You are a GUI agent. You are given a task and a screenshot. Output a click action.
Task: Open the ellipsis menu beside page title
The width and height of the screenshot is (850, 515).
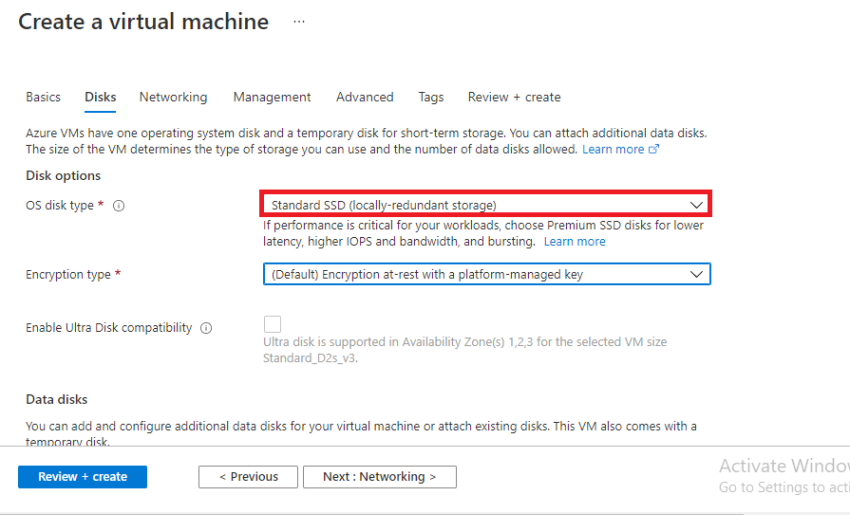[x=299, y=22]
